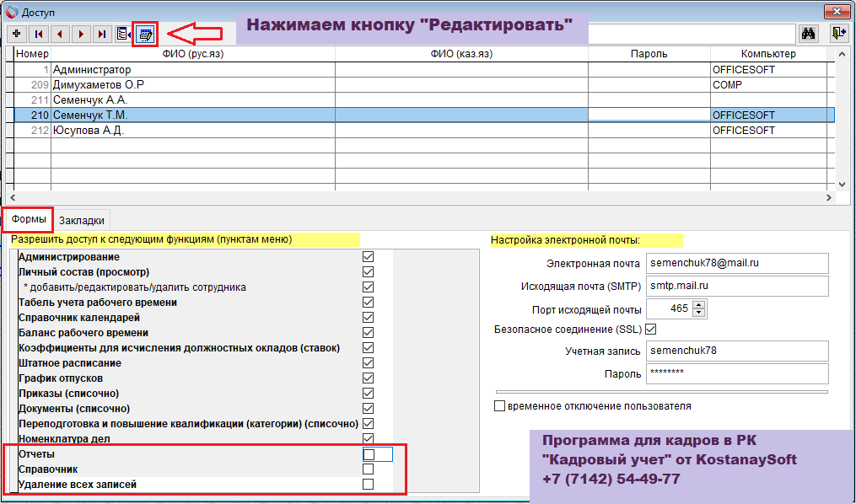Toggle Коэффициенты для исчисления окладов checkbox
856x504 pixels.
[368, 348]
